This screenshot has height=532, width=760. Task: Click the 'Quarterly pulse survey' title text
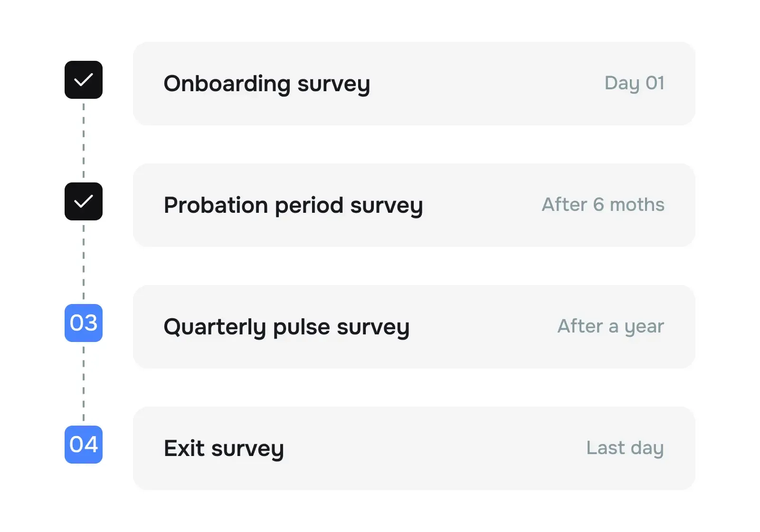tap(286, 327)
